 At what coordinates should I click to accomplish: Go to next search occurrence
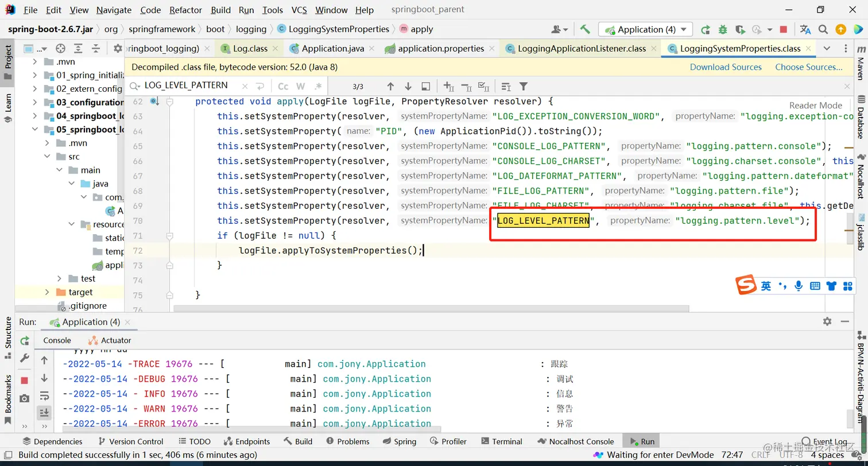(408, 87)
